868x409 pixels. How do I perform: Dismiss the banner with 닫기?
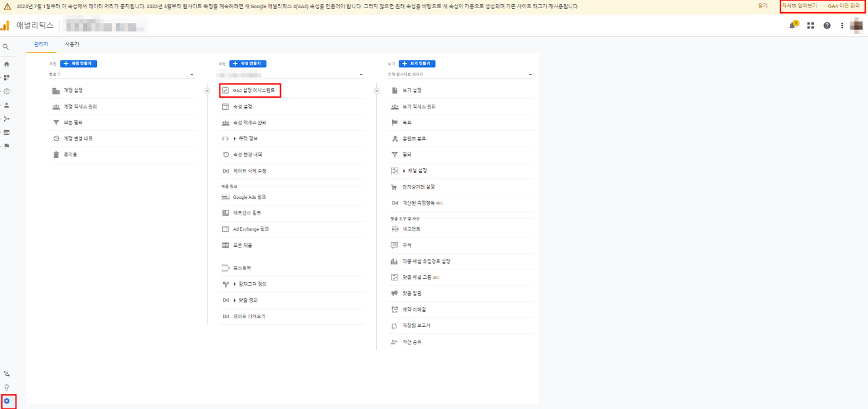pos(763,5)
